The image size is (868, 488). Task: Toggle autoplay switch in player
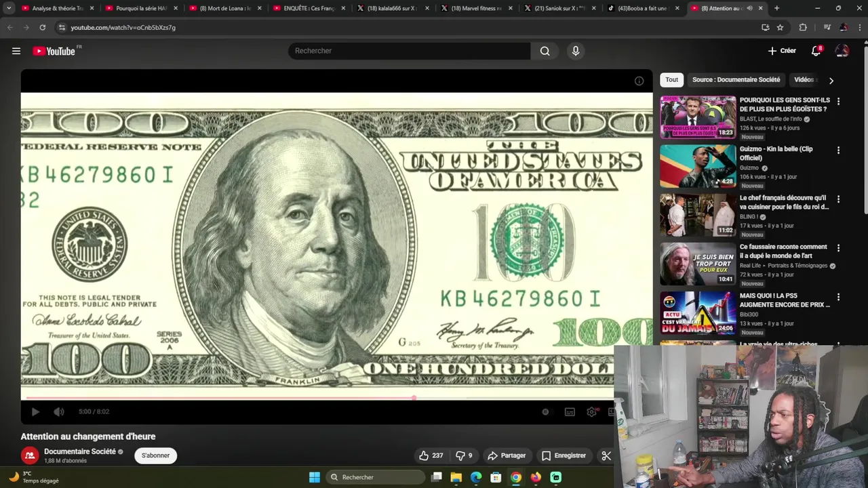coord(545,411)
